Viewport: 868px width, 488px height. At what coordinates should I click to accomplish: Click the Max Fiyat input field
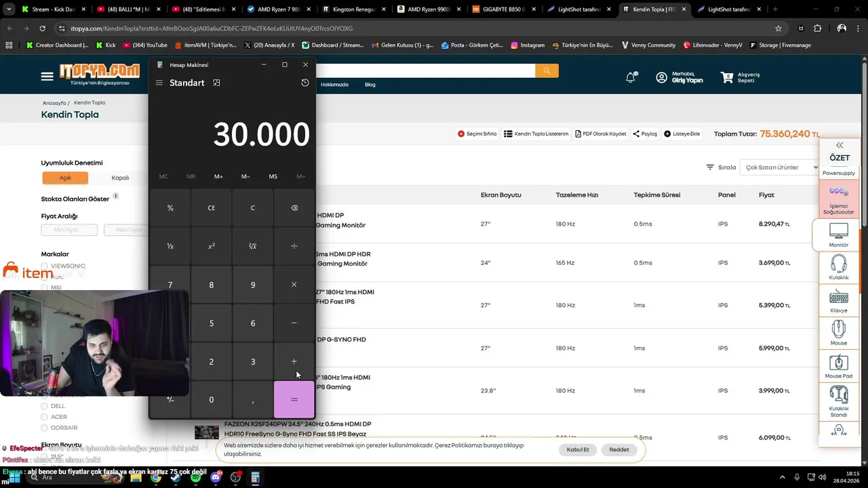coord(125,230)
